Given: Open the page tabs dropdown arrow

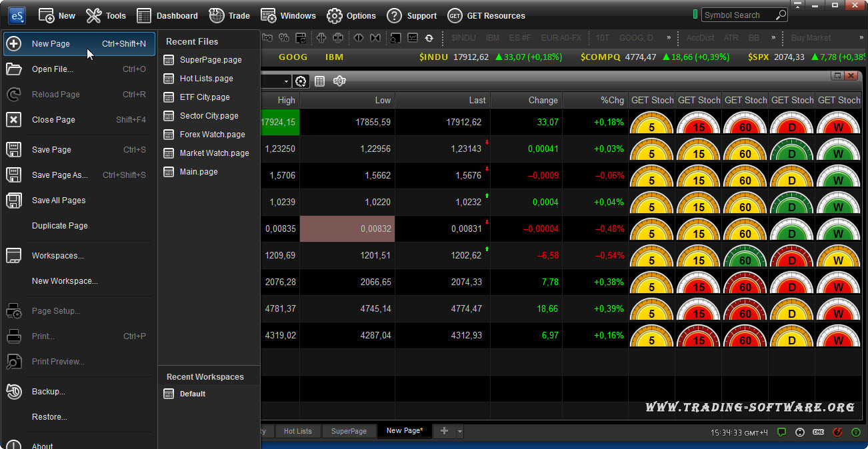Looking at the screenshot, I should tap(460, 432).
